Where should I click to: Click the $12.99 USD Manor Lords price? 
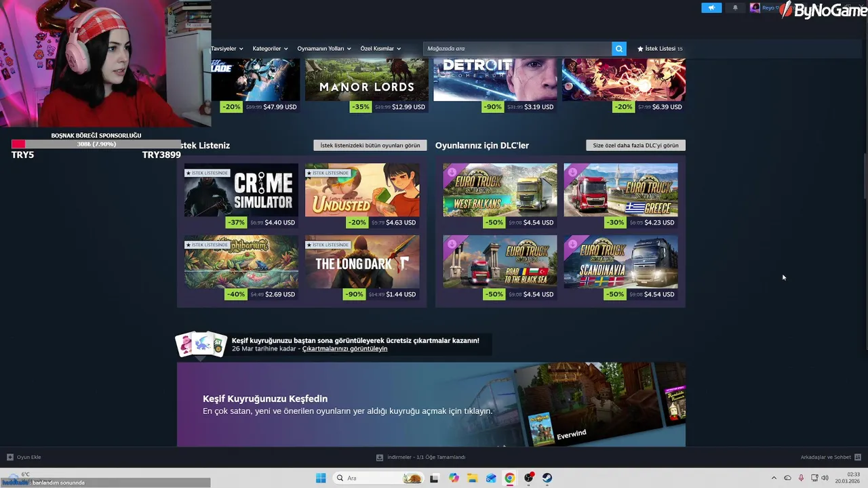[408, 107]
